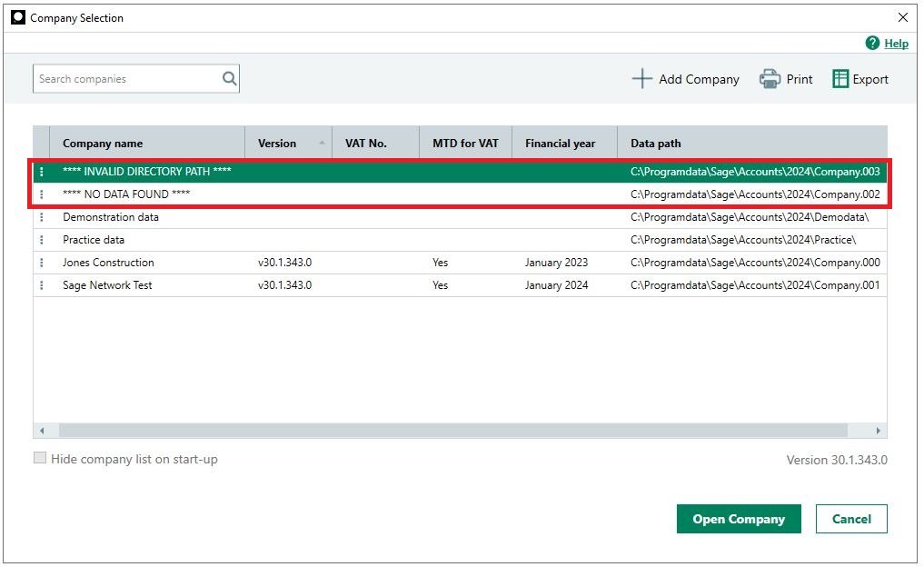The width and height of the screenshot is (924, 567).
Task: Select the Demonstration data company
Action: [111, 217]
